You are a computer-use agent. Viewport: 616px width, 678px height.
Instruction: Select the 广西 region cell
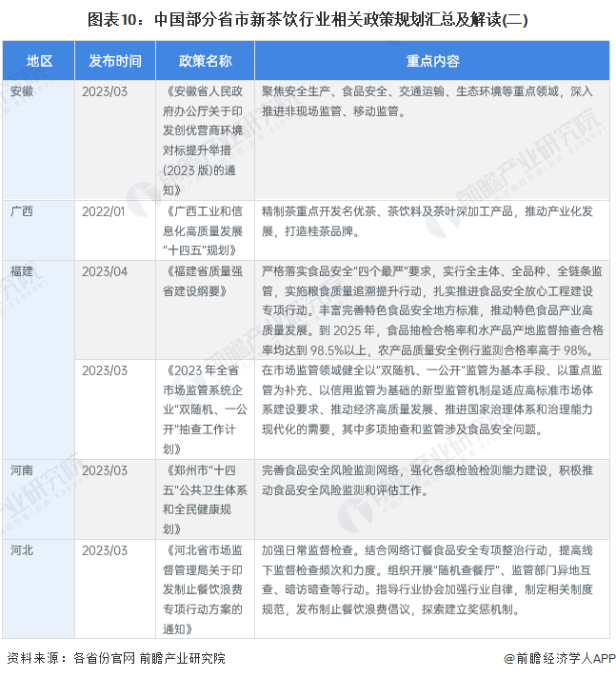(22, 211)
